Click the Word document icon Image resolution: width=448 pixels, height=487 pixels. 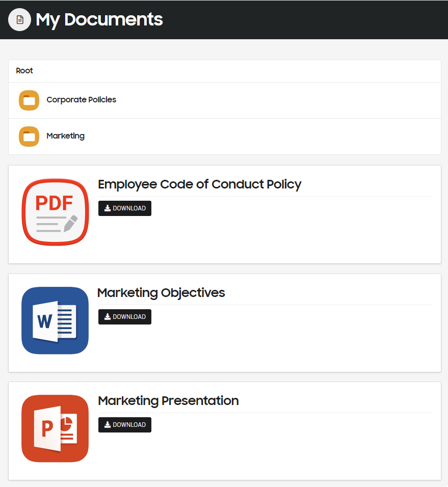tap(55, 320)
